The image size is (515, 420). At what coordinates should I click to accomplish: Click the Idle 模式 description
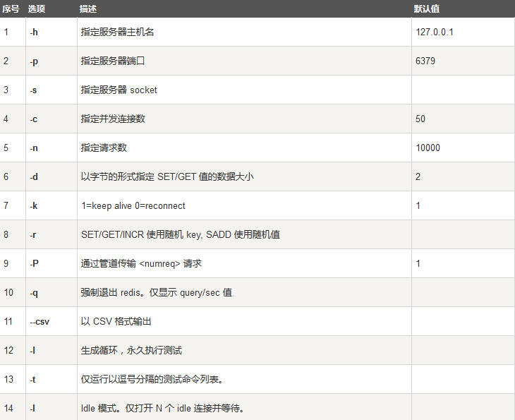click(x=163, y=408)
